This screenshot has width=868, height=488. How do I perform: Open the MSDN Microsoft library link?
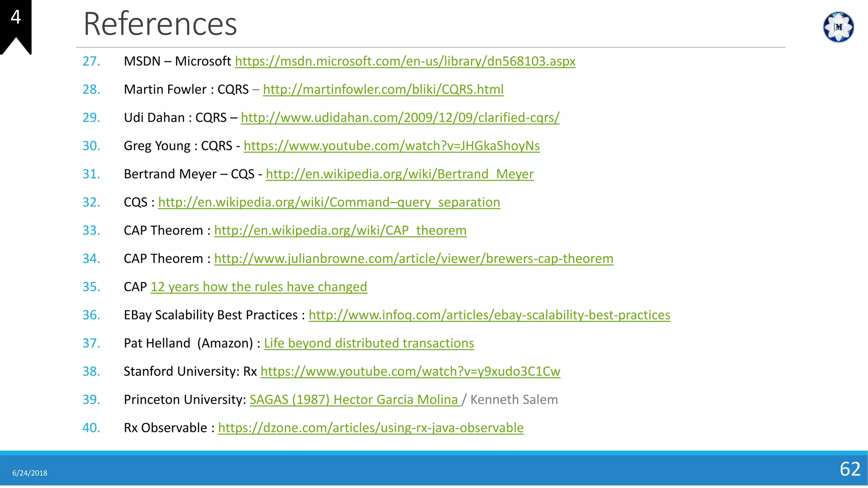point(405,61)
